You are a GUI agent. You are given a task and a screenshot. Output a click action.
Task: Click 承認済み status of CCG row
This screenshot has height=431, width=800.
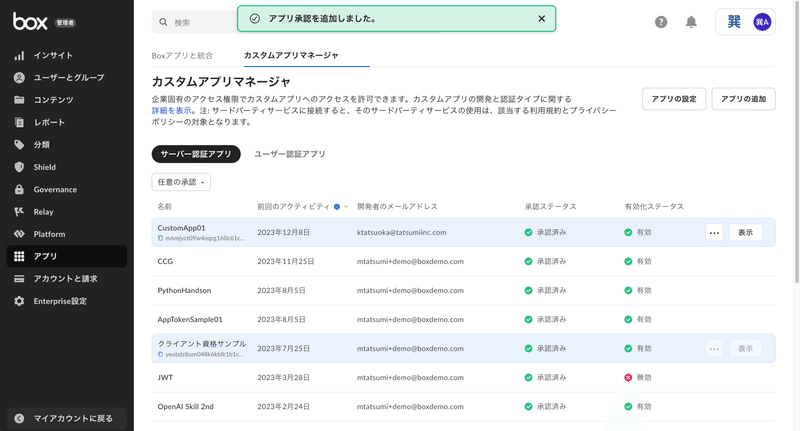tap(545, 262)
